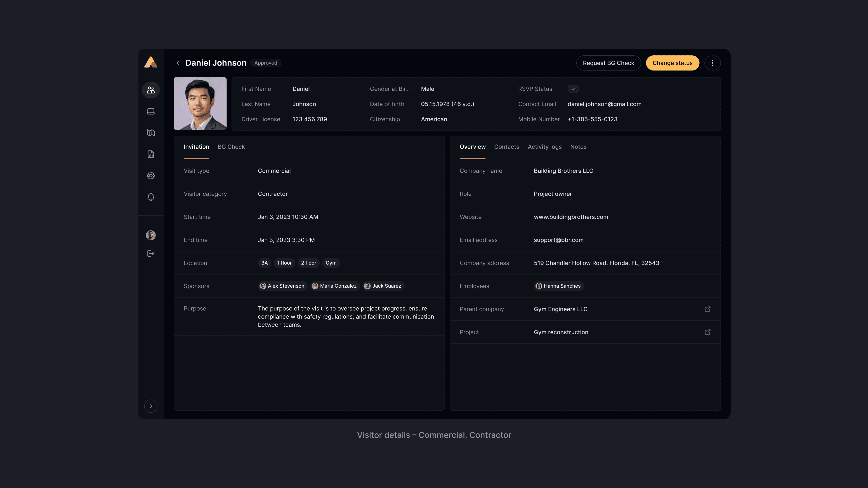Open the three-dot more options menu
Screen dimensions: 868x488
pyautogui.click(x=712, y=63)
